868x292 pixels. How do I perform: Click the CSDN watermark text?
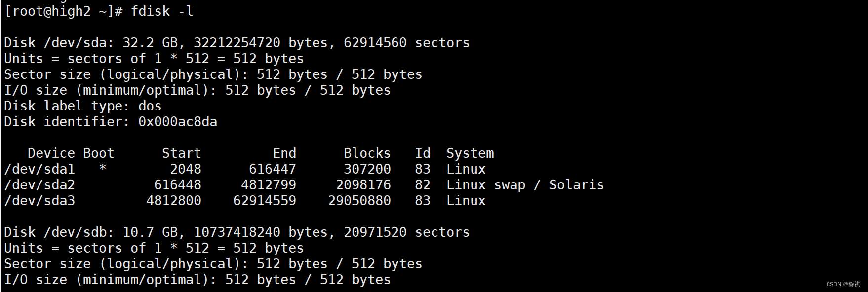pos(843,284)
